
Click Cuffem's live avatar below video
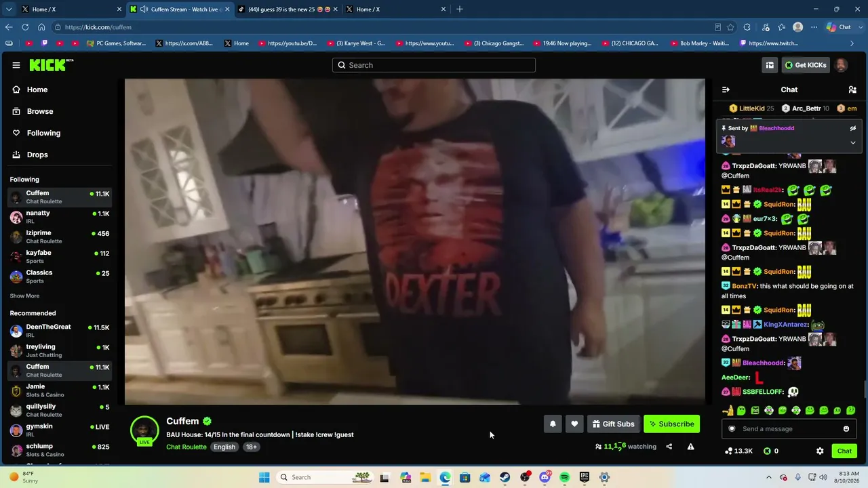144,431
